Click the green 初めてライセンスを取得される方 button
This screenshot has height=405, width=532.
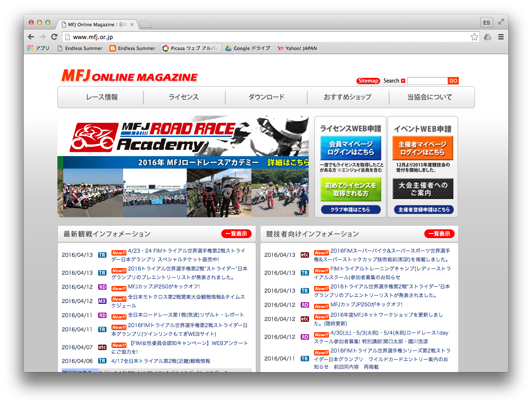(x=351, y=189)
